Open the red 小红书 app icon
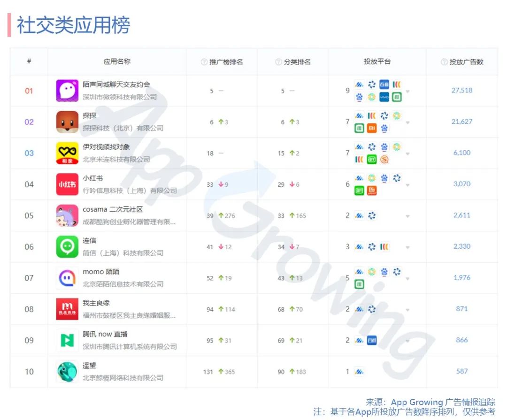 coord(67,184)
